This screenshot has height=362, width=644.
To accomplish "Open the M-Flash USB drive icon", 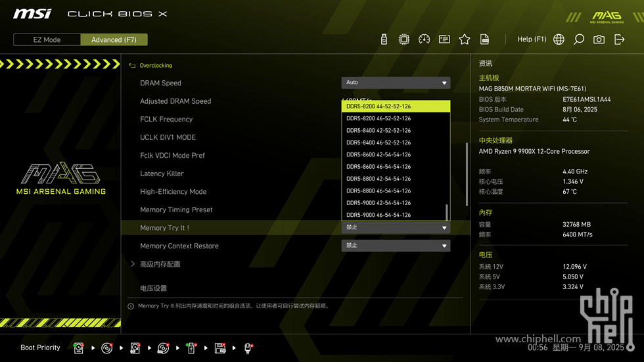I will [x=384, y=39].
